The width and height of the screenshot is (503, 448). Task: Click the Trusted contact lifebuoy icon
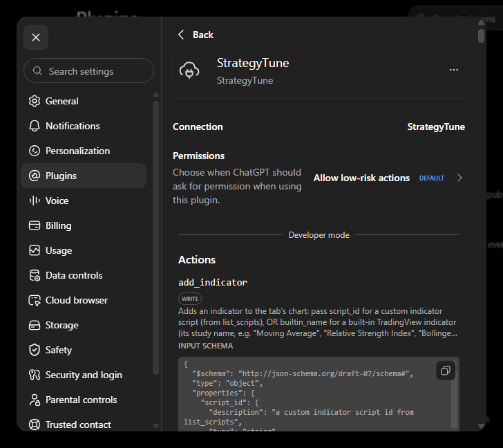35,424
